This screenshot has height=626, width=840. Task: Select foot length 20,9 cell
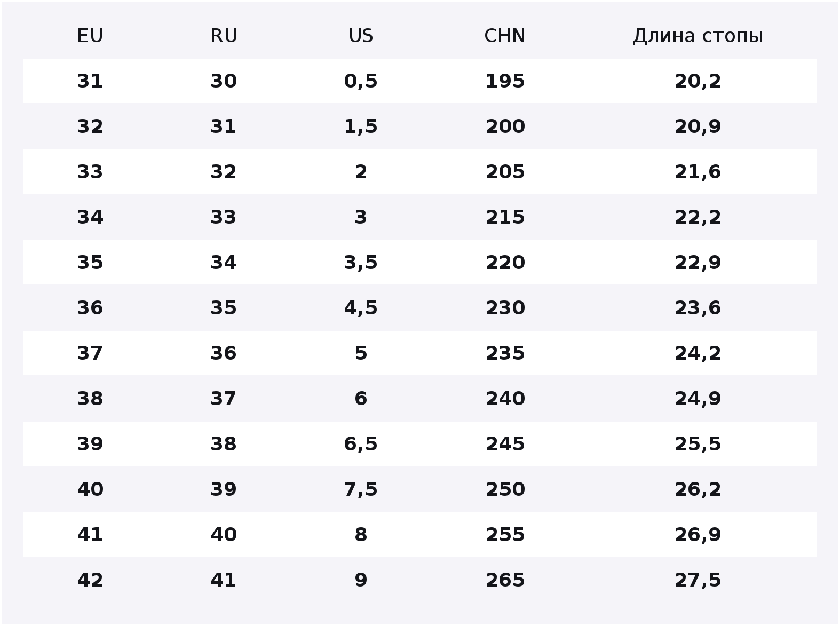point(698,126)
